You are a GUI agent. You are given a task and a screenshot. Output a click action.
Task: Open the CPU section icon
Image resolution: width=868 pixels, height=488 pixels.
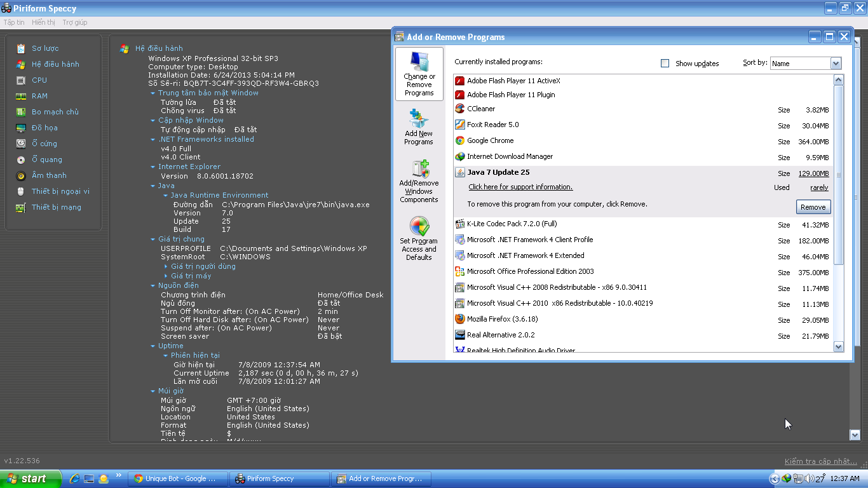pos(21,80)
